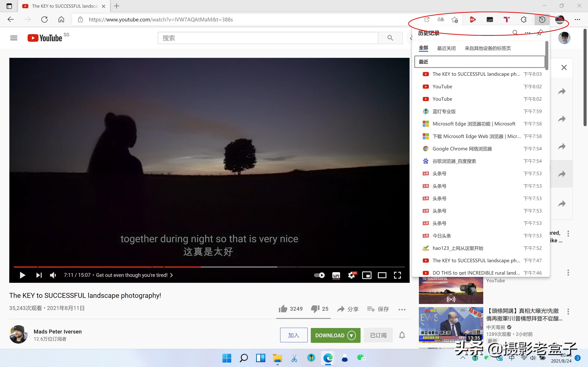Click the Extensions puzzle icon
The width and height of the screenshot is (588, 367).
[x=524, y=19]
